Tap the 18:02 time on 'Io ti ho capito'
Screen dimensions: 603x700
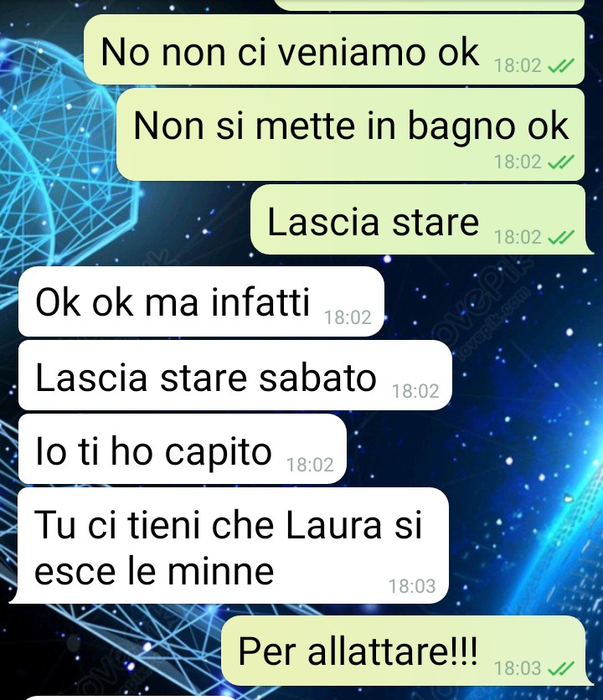[x=310, y=465]
